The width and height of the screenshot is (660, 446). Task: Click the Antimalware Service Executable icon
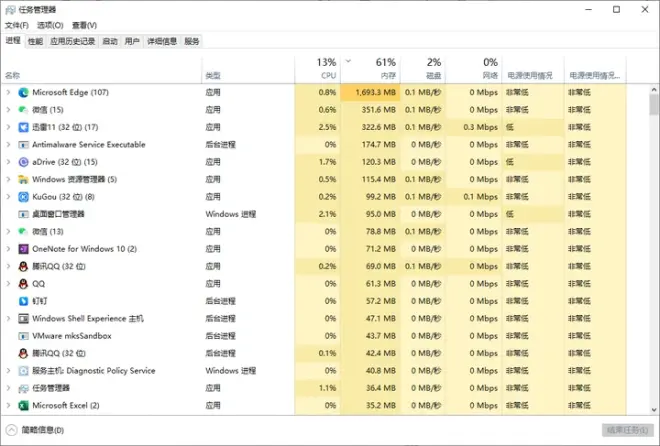tap(23, 145)
